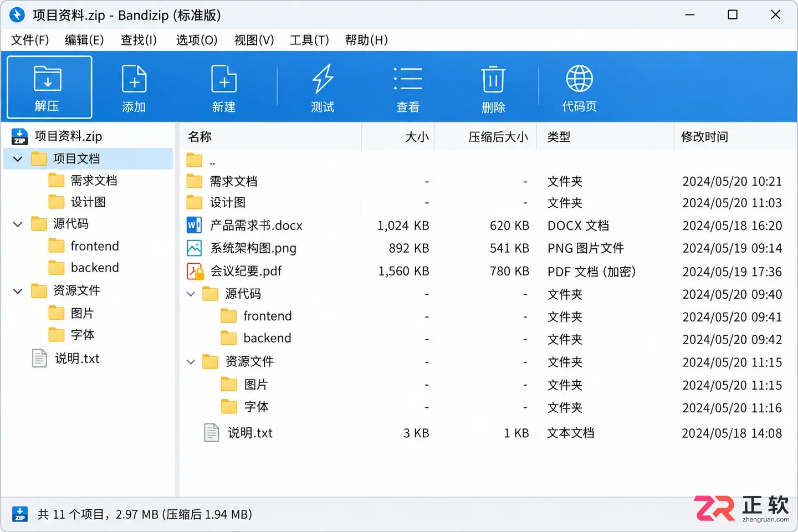Sort by the 修改时间 column header
The width and height of the screenshot is (798, 532).
(x=735, y=137)
